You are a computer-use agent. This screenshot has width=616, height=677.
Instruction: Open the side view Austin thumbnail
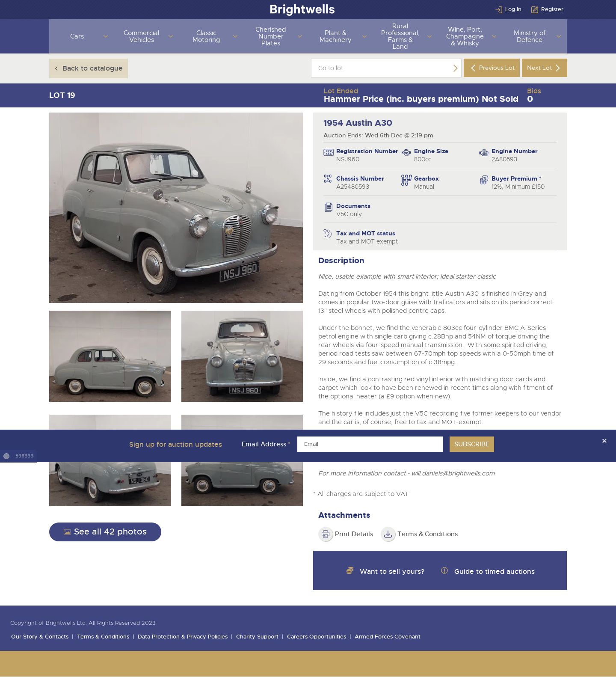coord(110,356)
